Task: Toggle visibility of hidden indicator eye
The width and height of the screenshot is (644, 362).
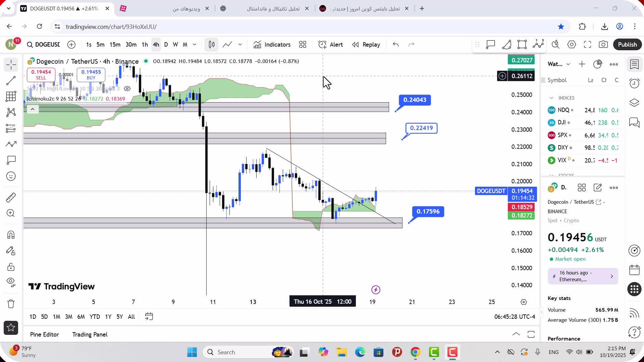Action: coord(127,89)
